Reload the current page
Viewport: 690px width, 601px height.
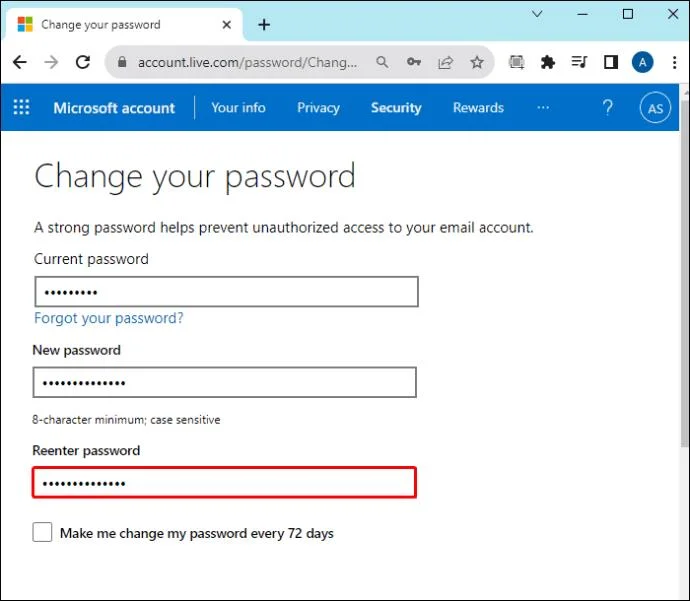point(83,62)
